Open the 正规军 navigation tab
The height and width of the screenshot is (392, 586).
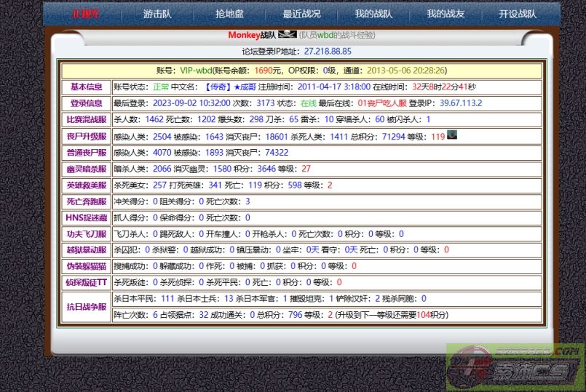tap(86, 14)
